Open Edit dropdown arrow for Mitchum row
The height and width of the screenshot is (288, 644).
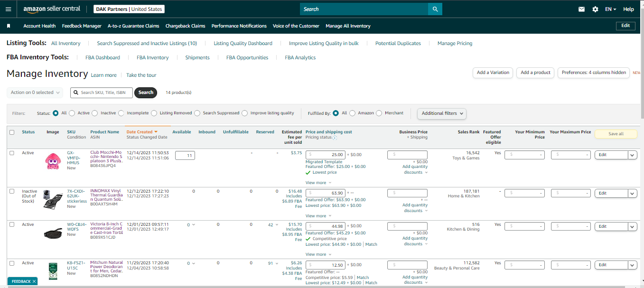632,265
